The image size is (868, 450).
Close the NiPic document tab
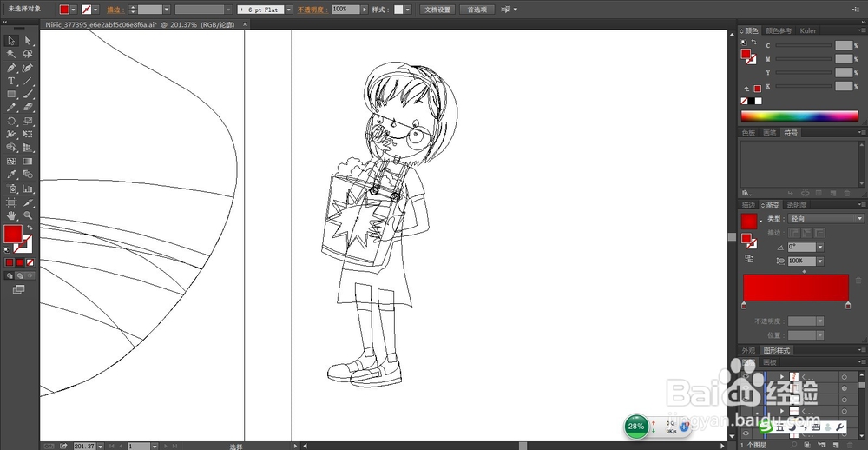[x=245, y=24]
